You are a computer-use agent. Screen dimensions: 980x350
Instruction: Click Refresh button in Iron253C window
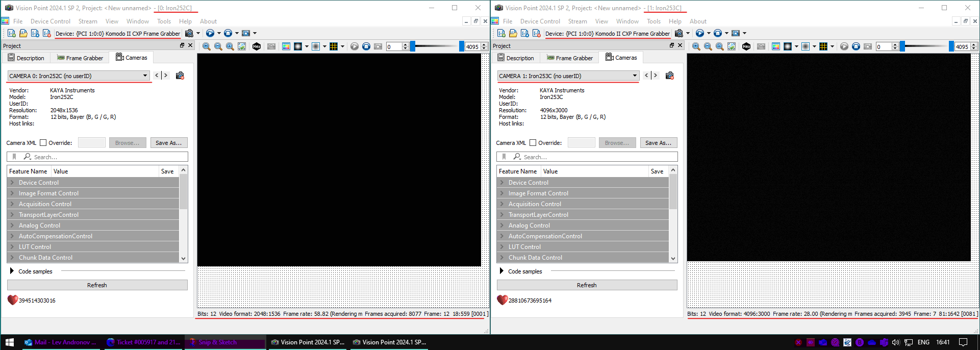pos(587,285)
